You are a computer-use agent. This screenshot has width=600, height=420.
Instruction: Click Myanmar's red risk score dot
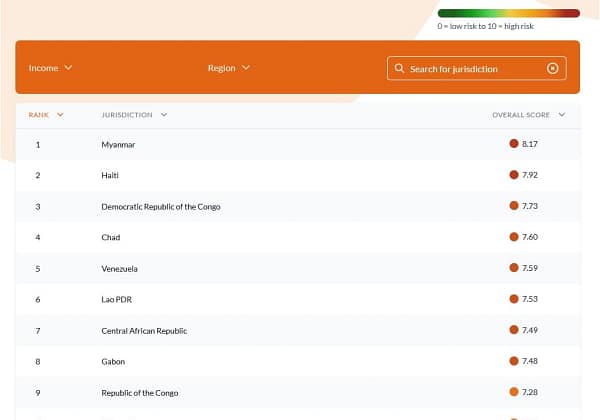coord(514,144)
